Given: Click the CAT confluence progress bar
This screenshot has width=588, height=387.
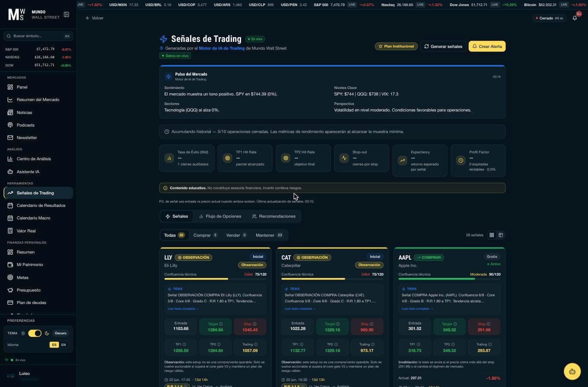Looking at the screenshot, I should tap(332, 279).
